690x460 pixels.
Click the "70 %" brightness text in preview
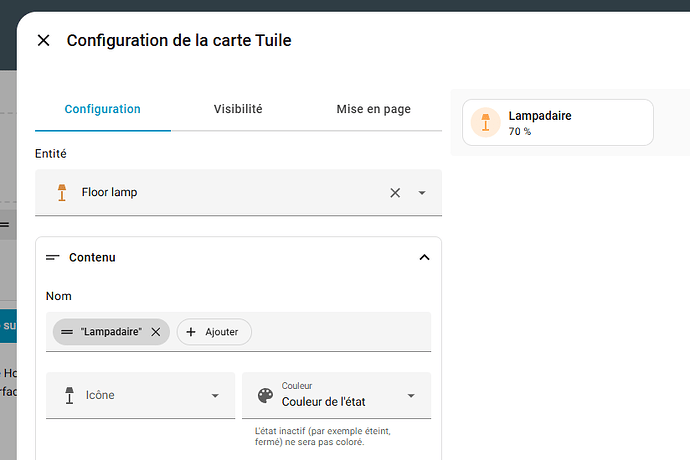pos(520,131)
